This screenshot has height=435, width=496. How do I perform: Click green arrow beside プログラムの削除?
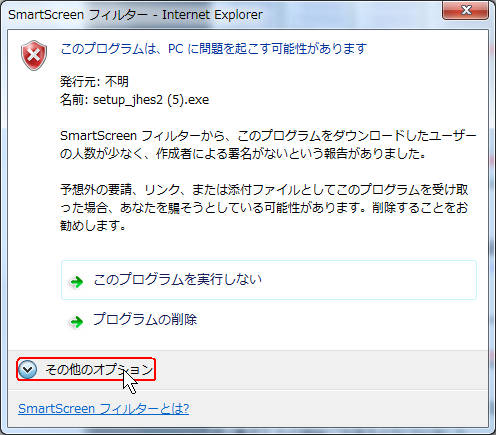(x=77, y=322)
